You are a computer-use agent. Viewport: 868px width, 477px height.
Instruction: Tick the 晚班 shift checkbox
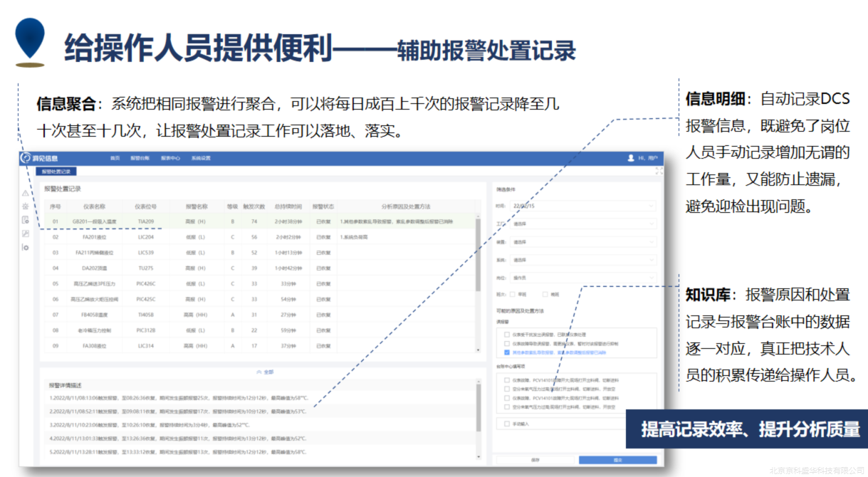(545, 294)
